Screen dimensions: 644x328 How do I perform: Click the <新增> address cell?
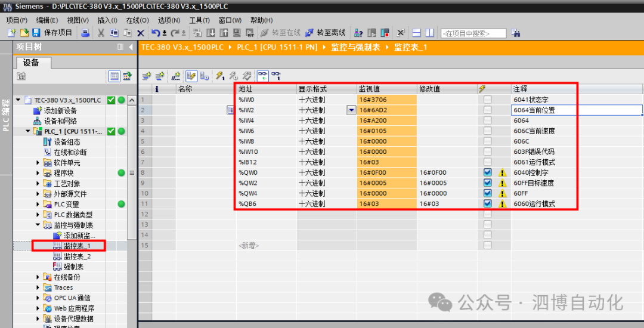(266, 246)
